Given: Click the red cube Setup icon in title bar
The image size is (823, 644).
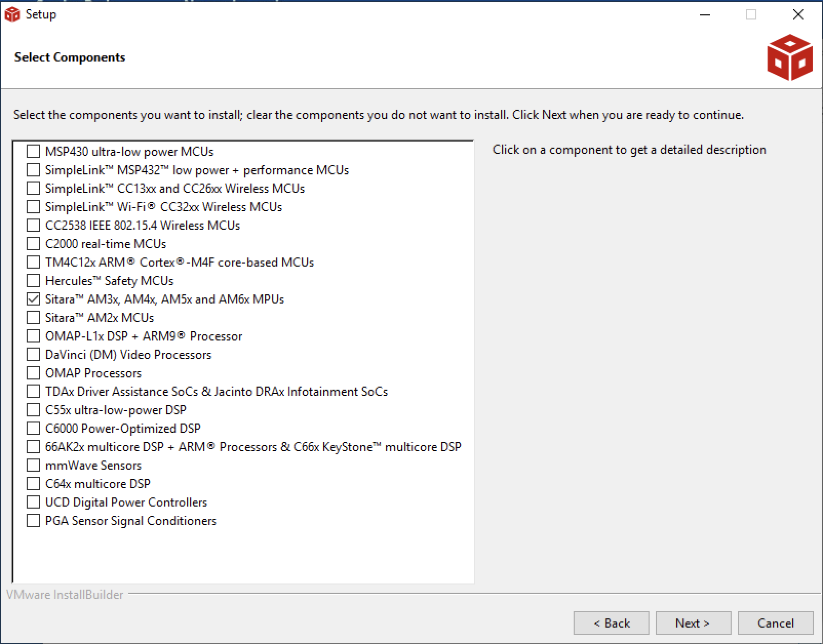Looking at the screenshot, I should coord(13,14).
